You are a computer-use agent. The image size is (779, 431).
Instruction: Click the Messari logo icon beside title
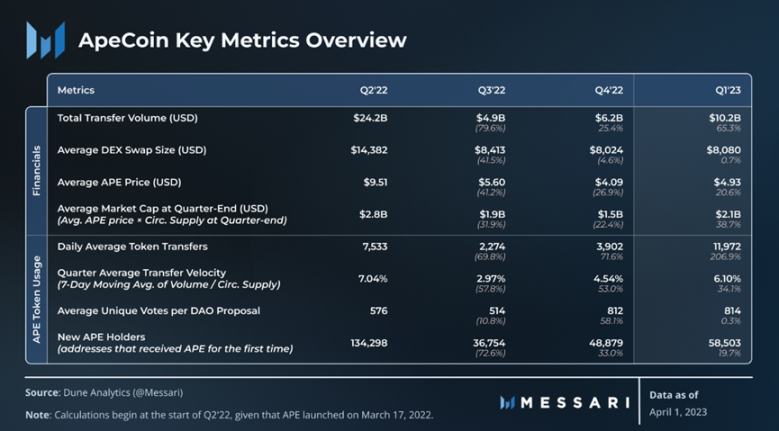46,40
